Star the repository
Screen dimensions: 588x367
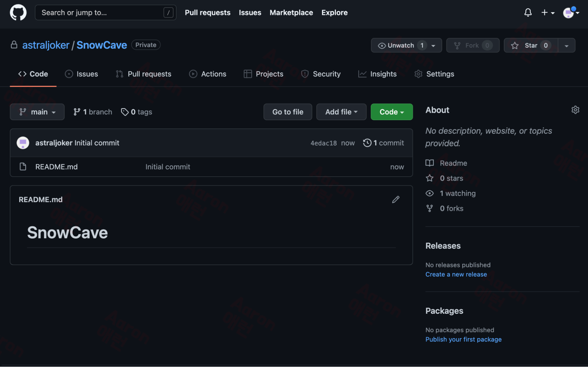(x=531, y=45)
